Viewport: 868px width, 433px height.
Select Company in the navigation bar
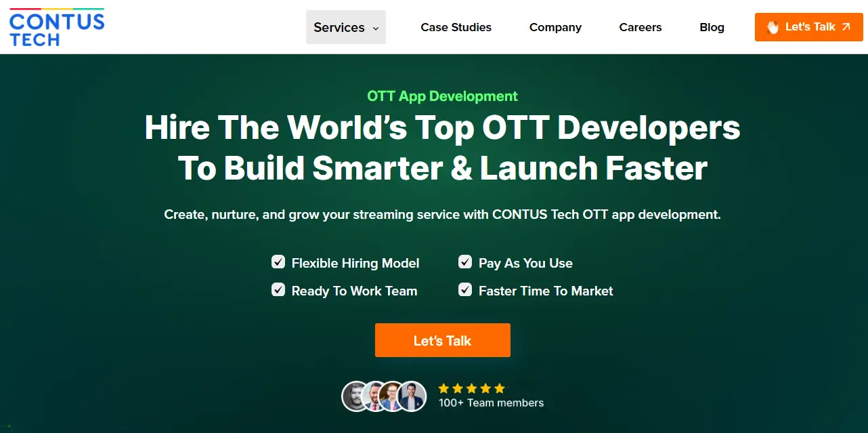pos(555,27)
